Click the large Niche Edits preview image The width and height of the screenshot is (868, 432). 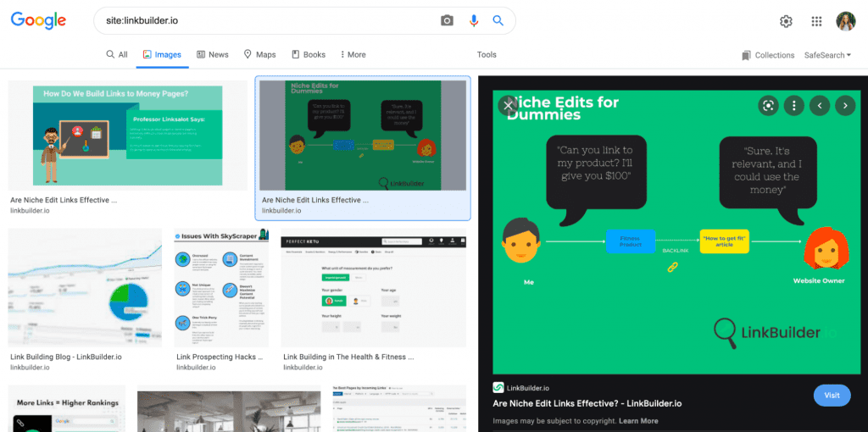(676, 232)
